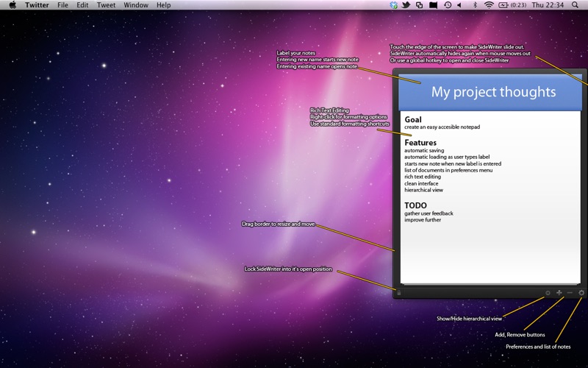Click the Twitter bird menu bar icon
This screenshot has width=588, height=368.
coord(405,5)
